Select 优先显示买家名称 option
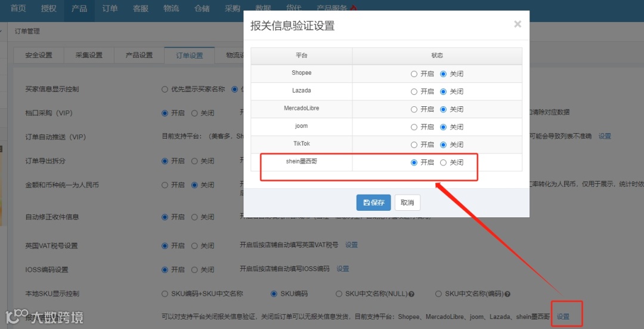The height and width of the screenshot is (329, 644). pos(165,89)
